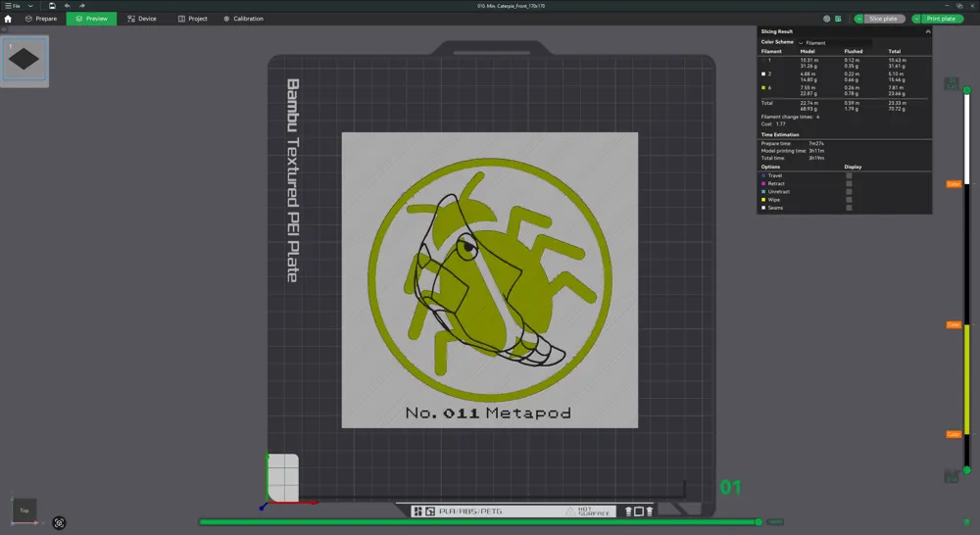Click the top orange Color change marker

[x=954, y=184]
